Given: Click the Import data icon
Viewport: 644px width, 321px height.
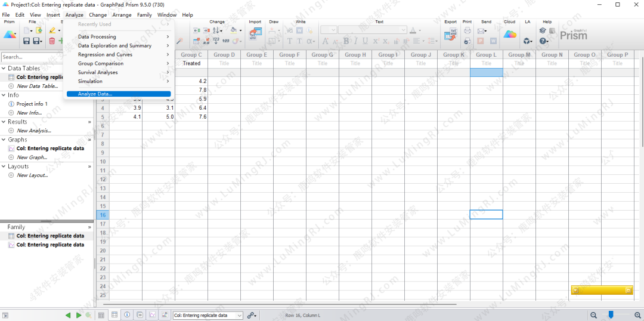Looking at the screenshot, I should (255, 34).
